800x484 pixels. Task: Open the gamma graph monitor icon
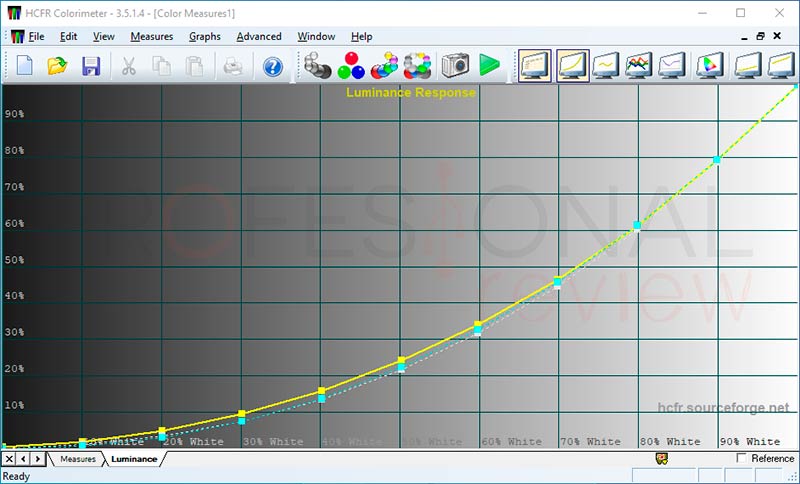click(606, 65)
